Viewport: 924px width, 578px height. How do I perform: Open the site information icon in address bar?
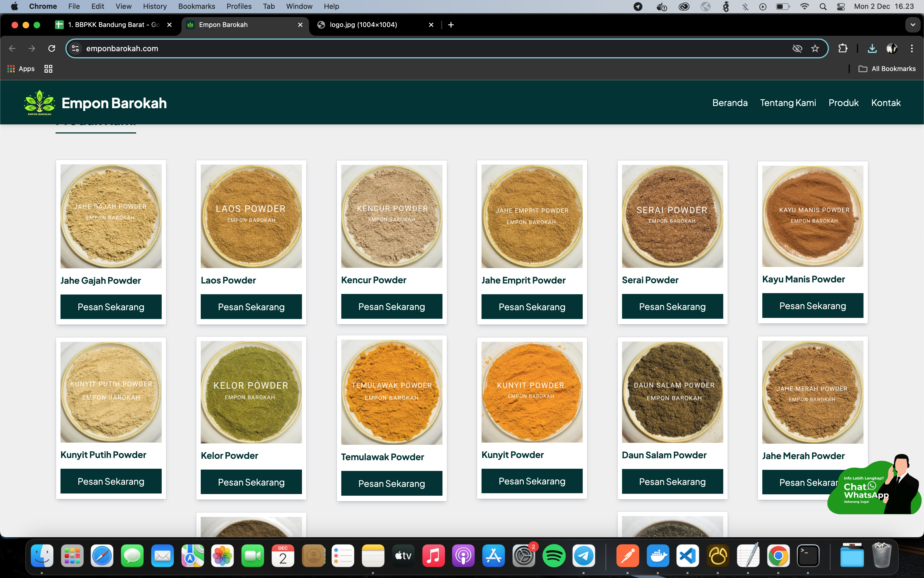click(76, 48)
